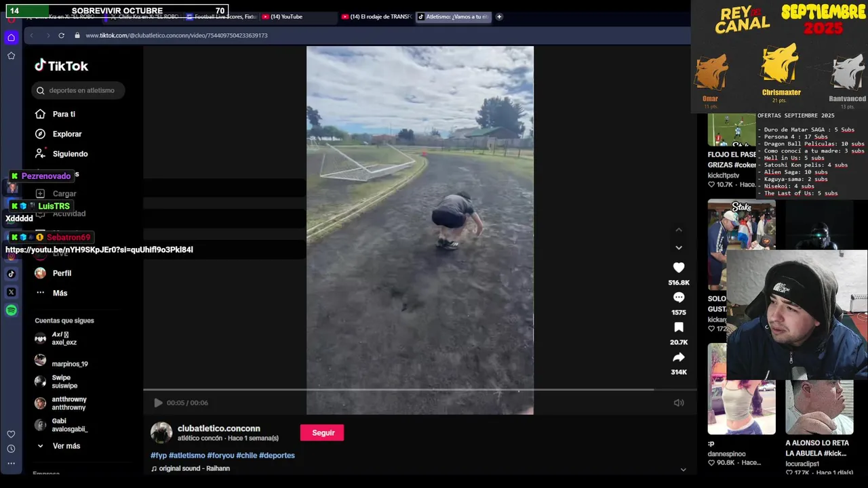The height and width of the screenshot is (488, 868).
Task: Go to next video with down chevron
Action: click(679, 247)
